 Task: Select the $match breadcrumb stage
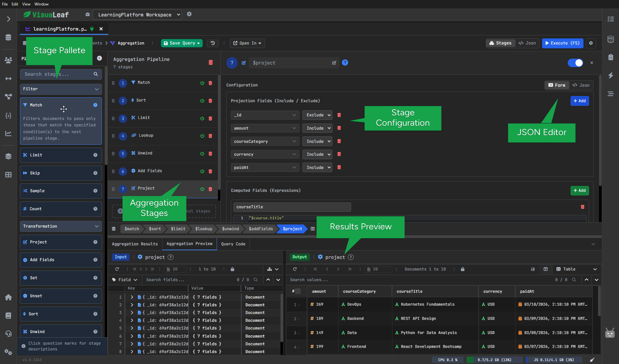point(132,229)
